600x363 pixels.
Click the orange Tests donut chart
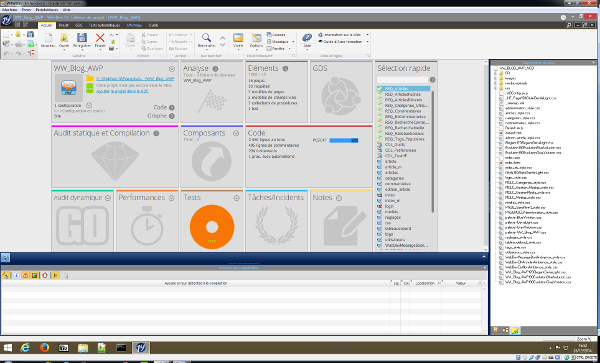[212, 227]
